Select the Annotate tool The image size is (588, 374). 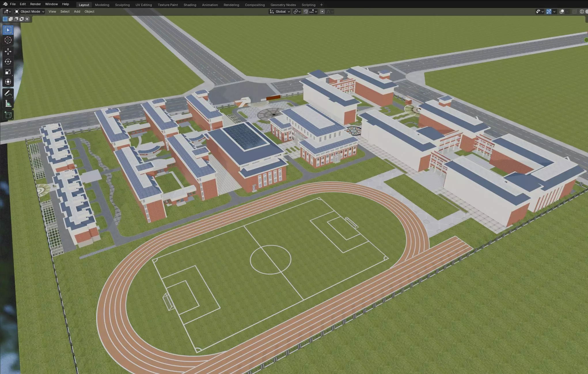pyautogui.click(x=8, y=93)
